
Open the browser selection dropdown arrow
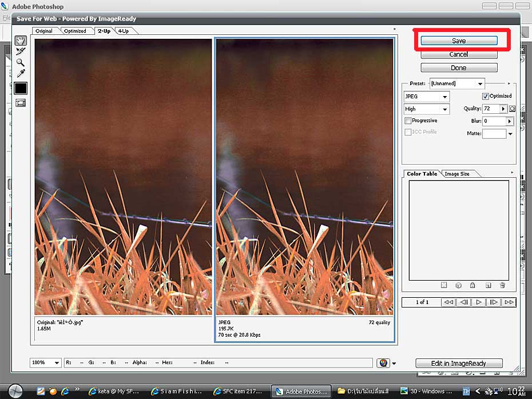(x=394, y=364)
